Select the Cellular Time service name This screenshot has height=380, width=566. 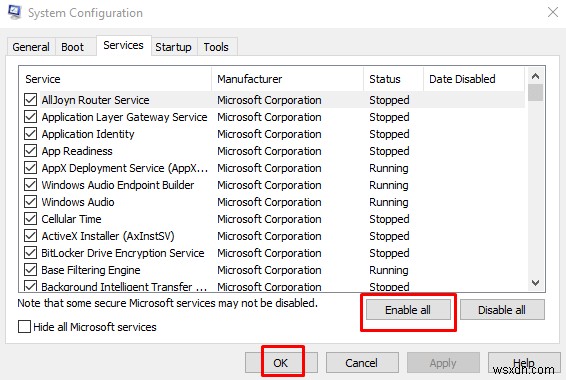click(x=71, y=219)
